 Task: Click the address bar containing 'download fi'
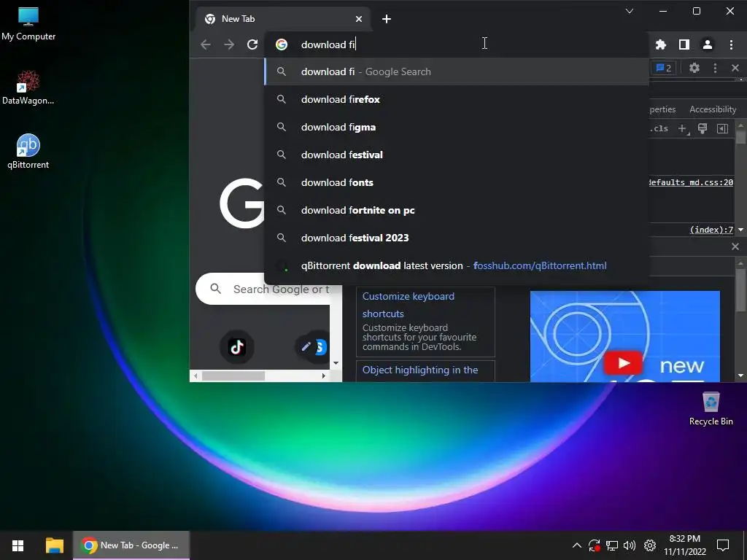(457, 44)
